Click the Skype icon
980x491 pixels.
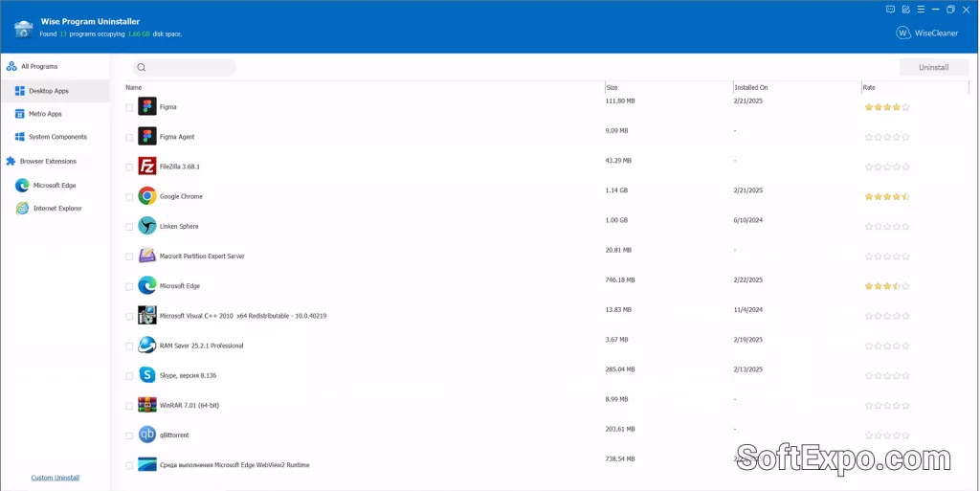(146, 375)
